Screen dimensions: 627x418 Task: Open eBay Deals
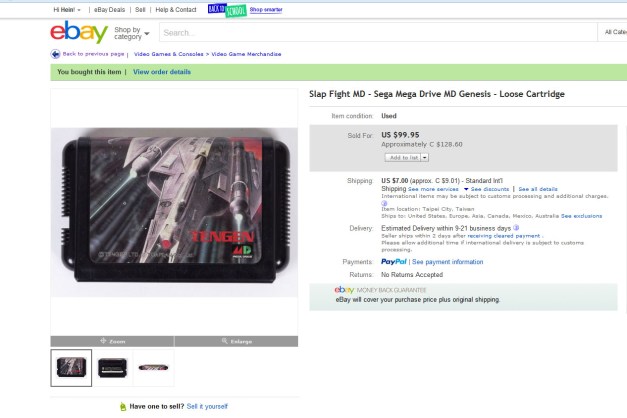(109, 10)
